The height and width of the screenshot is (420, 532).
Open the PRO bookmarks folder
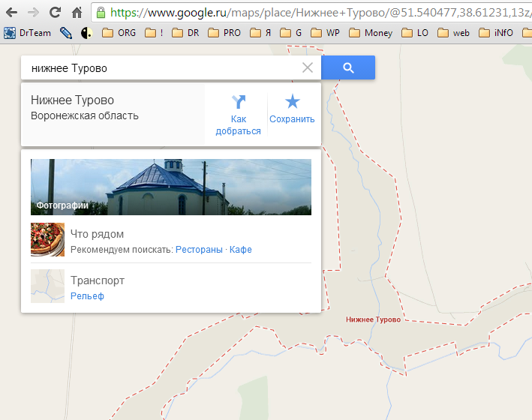(x=224, y=33)
